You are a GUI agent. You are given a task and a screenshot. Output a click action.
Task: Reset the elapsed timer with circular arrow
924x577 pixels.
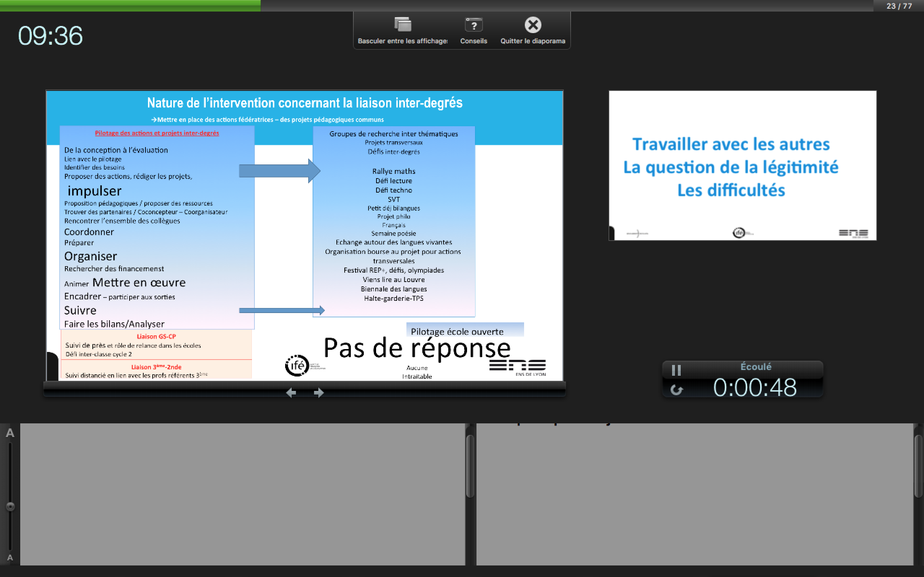pyautogui.click(x=676, y=389)
